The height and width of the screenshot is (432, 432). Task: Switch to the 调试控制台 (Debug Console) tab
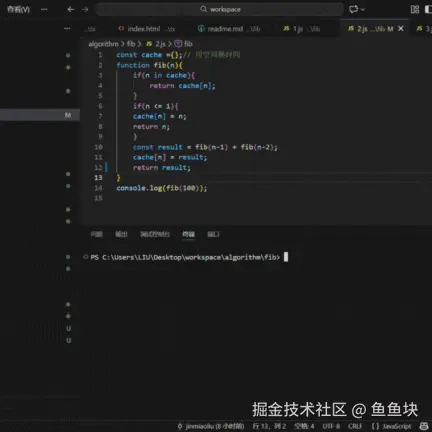[155, 234]
